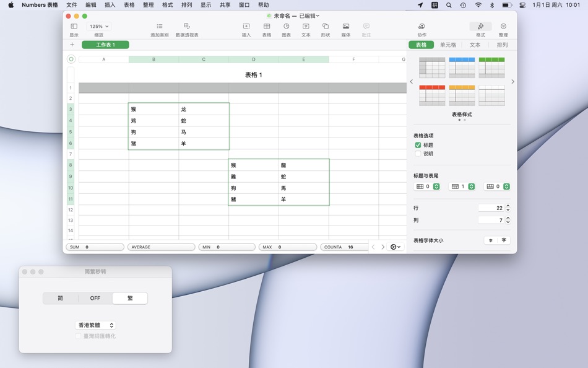Screen dimensions: 588x368
Task: Click the 形状 shape toolbar icon
Action: tap(326, 26)
